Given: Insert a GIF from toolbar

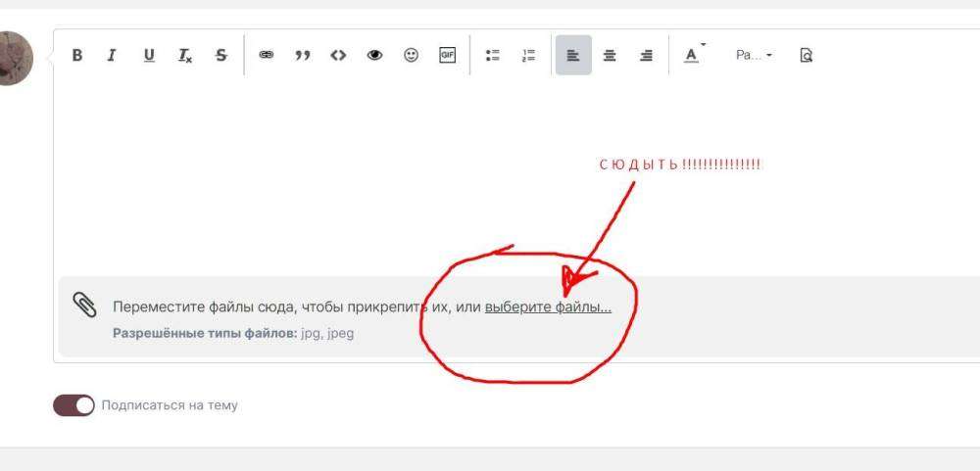Looking at the screenshot, I should click(x=447, y=56).
